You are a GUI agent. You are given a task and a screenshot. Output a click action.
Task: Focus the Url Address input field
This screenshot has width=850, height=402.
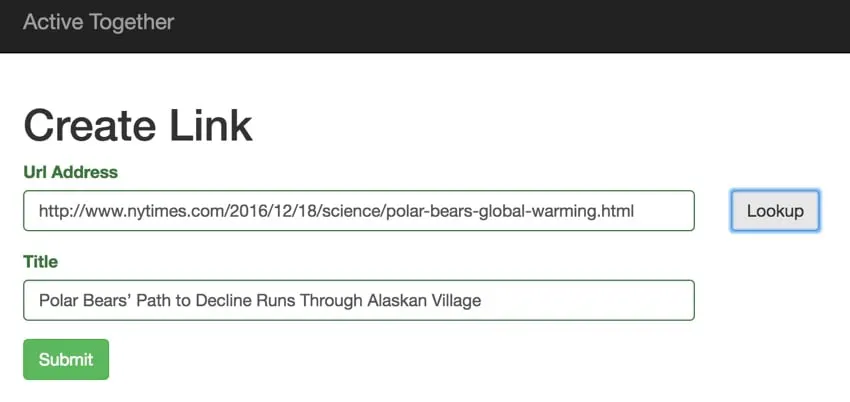point(359,210)
